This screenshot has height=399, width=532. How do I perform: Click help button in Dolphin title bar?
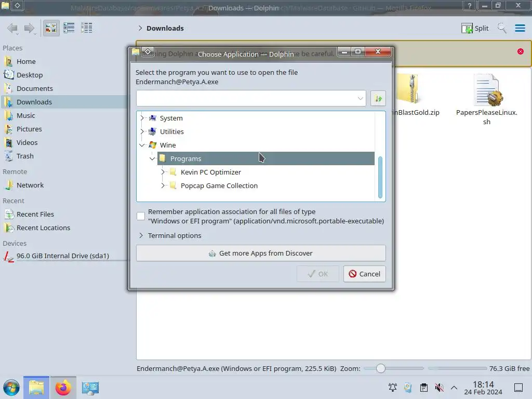click(470, 5)
